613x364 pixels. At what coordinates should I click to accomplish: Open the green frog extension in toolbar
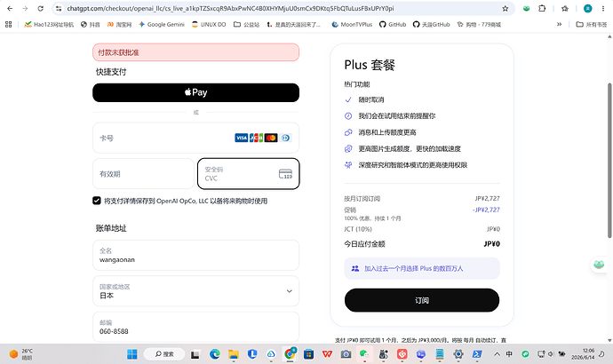[x=526, y=8]
